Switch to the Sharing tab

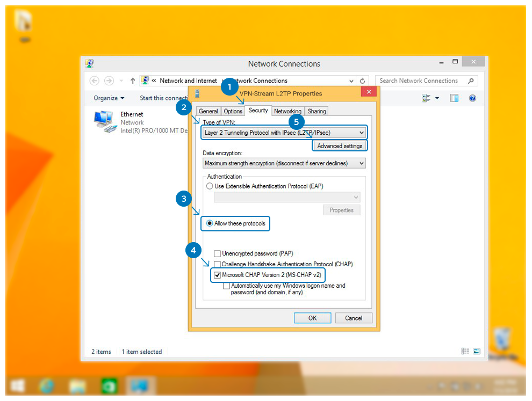[x=317, y=111]
